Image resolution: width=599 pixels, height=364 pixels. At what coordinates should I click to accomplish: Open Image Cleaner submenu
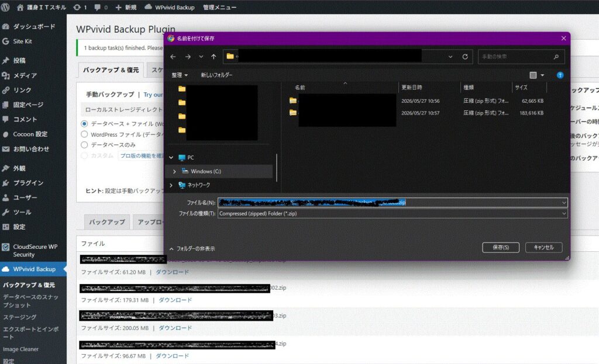[20, 349]
